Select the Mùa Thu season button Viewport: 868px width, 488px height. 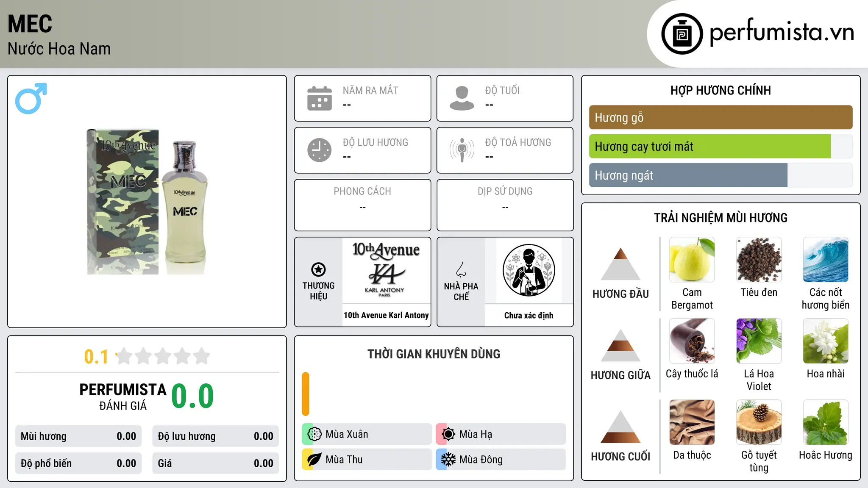coord(367,460)
